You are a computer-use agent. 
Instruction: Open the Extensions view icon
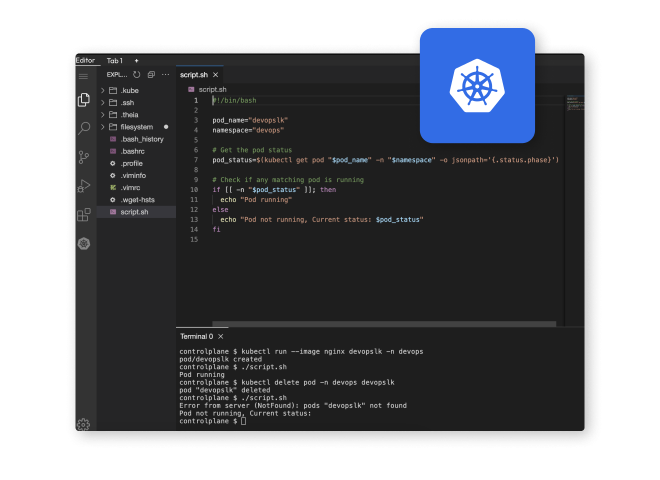[x=84, y=215]
